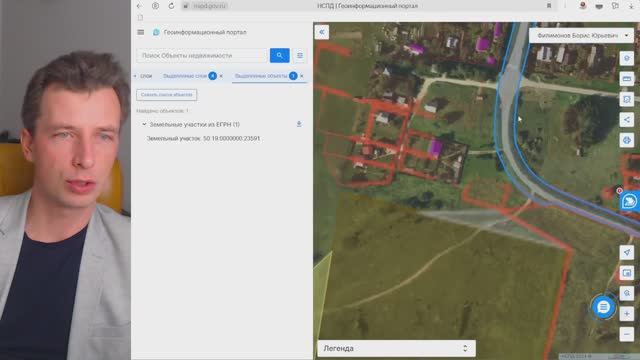Open the Филимонов Борис Юрьевич user dropdown
640x360 pixels.
pos(581,36)
